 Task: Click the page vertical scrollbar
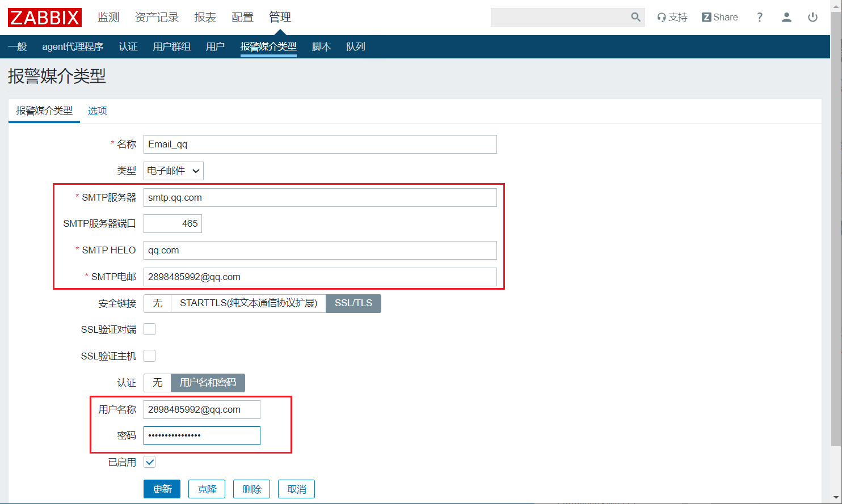(836, 227)
